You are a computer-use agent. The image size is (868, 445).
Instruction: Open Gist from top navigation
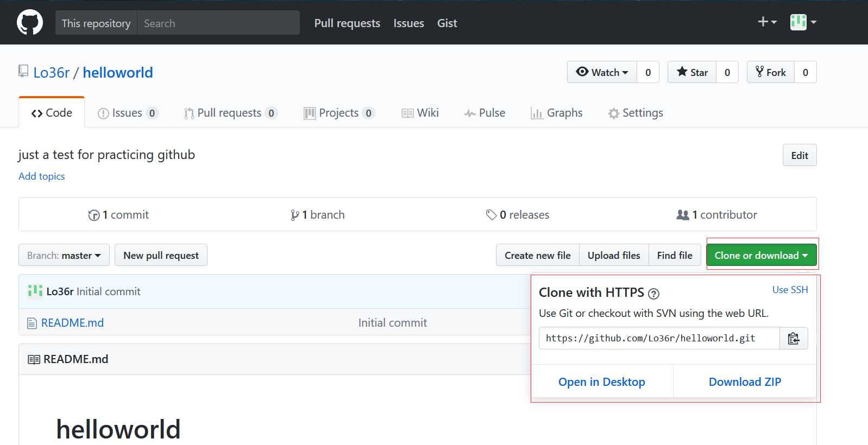(x=447, y=23)
